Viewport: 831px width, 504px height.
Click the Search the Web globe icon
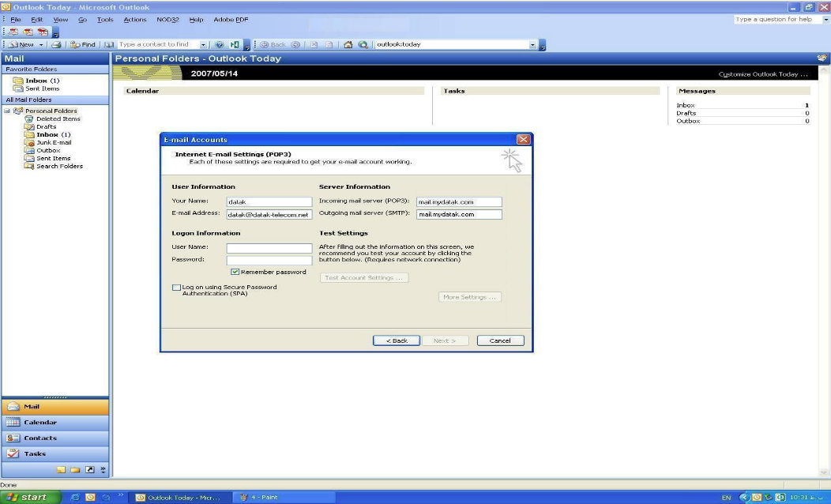coord(363,44)
